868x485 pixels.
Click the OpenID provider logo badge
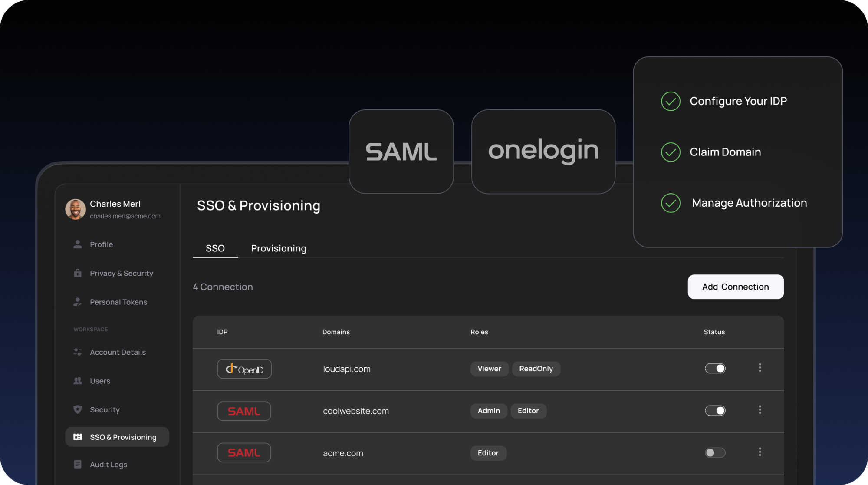tap(244, 369)
